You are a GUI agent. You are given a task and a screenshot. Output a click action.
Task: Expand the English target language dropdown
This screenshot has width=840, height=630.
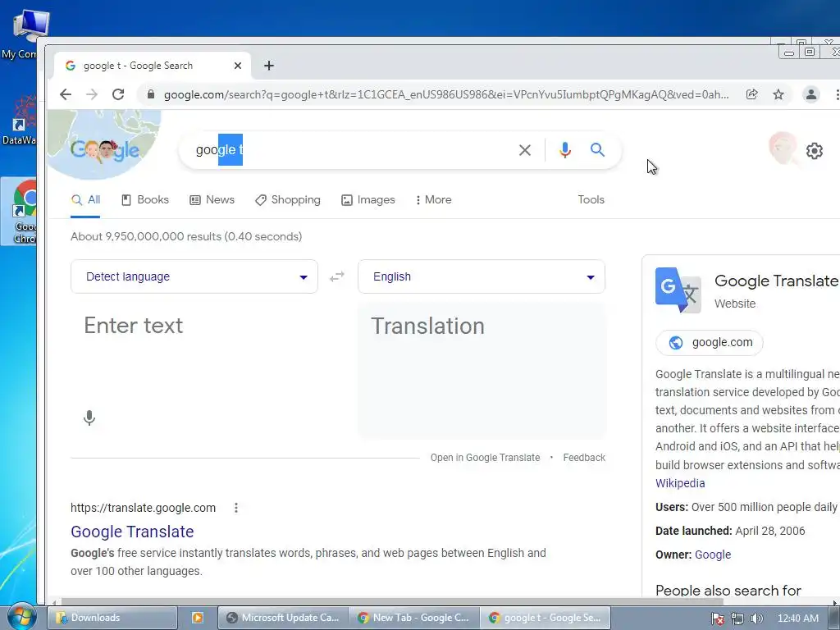(481, 277)
